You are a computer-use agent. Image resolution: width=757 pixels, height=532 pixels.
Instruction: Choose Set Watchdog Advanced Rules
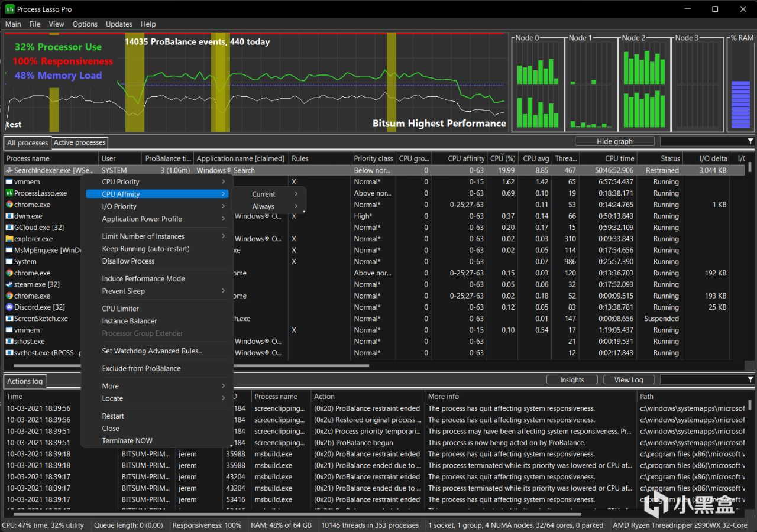tap(157, 351)
